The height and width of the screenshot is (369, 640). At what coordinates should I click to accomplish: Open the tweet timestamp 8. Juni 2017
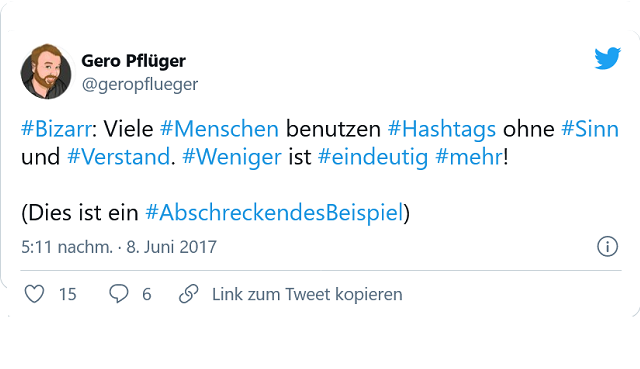coord(171,247)
